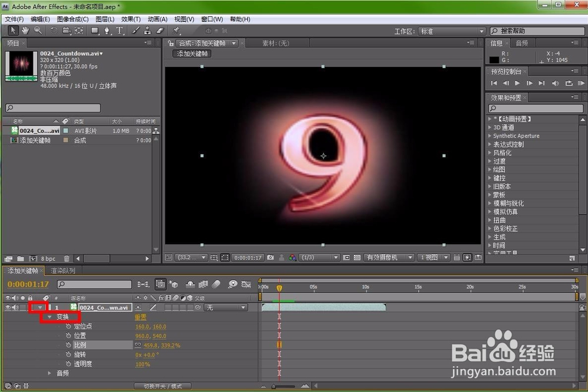Click the Brainstorm lightbulb icon

[232, 284]
